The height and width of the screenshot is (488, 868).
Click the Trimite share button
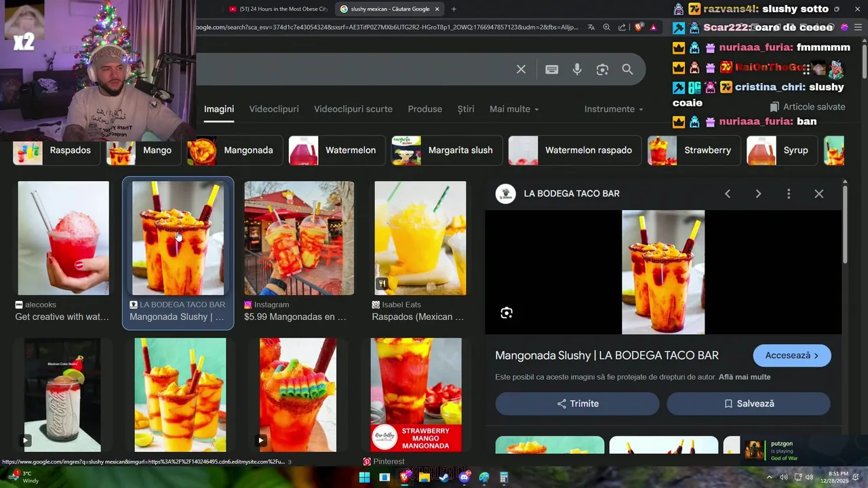577,403
